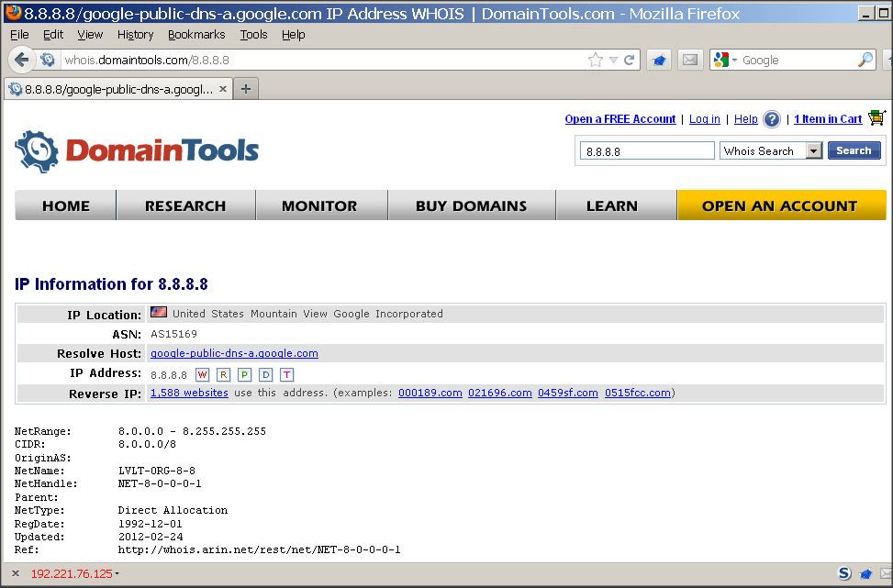Click the shopping cart icon

tap(877, 117)
